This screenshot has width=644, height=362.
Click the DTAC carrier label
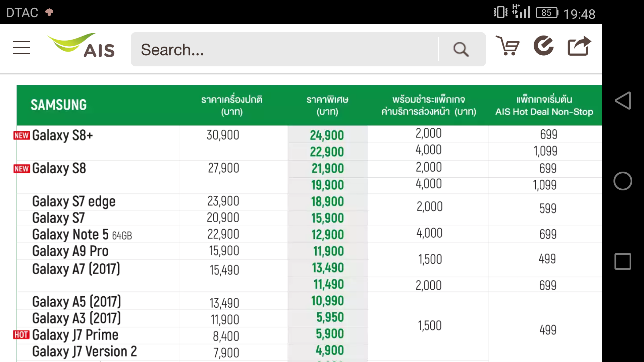click(x=22, y=13)
